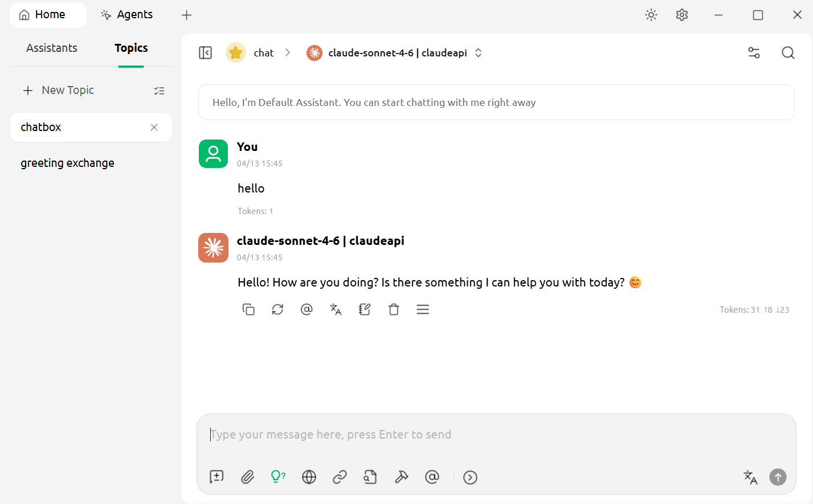This screenshot has height=504, width=813.
Task: Delete the assistant's reply message
Action: [x=394, y=309]
